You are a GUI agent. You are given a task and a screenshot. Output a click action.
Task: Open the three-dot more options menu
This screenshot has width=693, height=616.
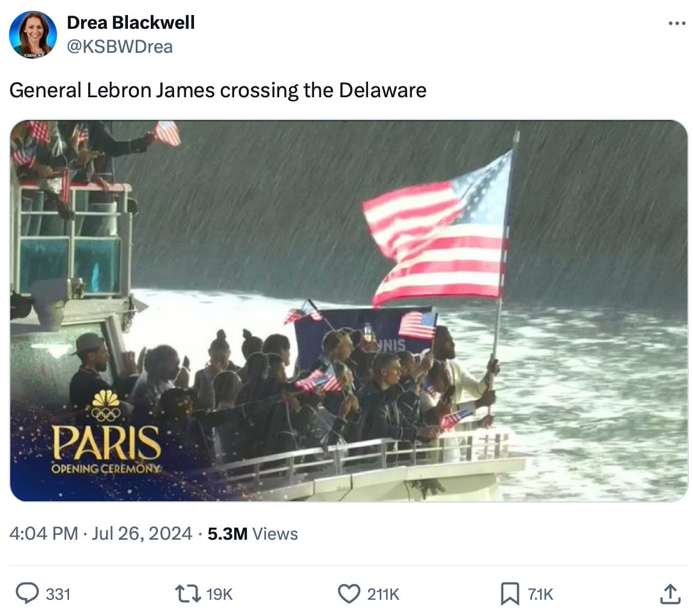click(677, 23)
